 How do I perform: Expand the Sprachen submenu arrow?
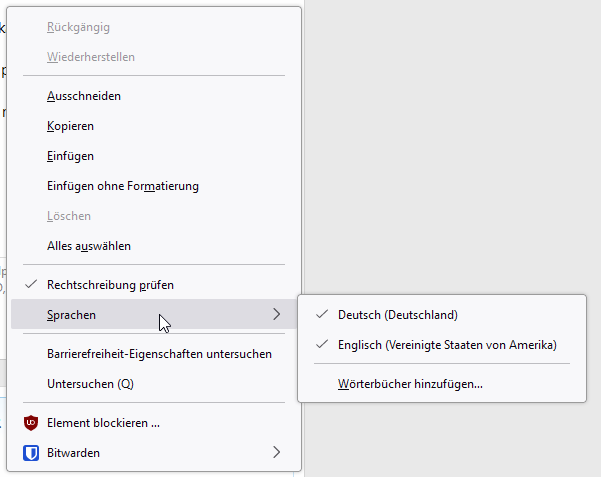[x=276, y=314]
